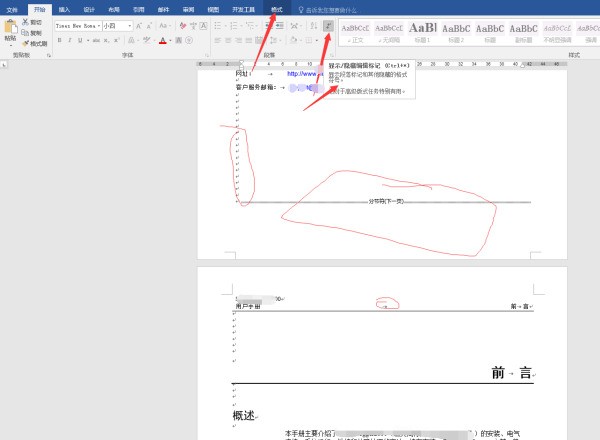600x440 pixels.
Task: Open the borders dropdown arrow
Action: pos(317,40)
